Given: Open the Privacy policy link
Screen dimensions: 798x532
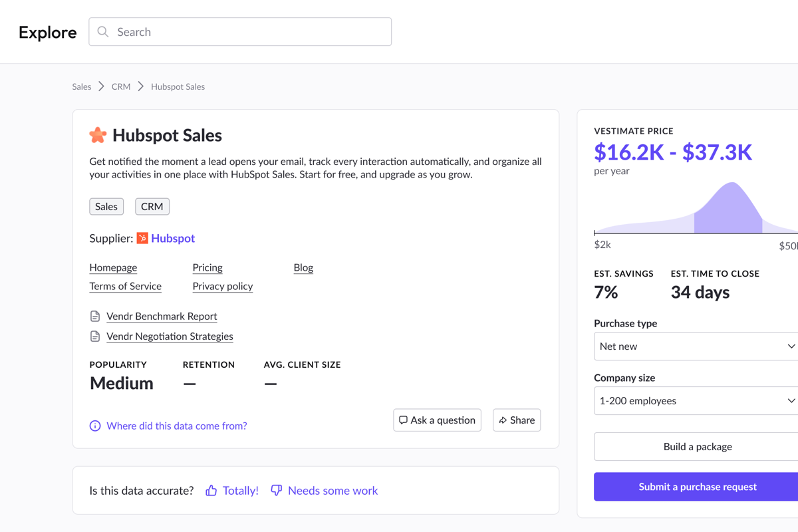Looking at the screenshot, I should (223, 286).
